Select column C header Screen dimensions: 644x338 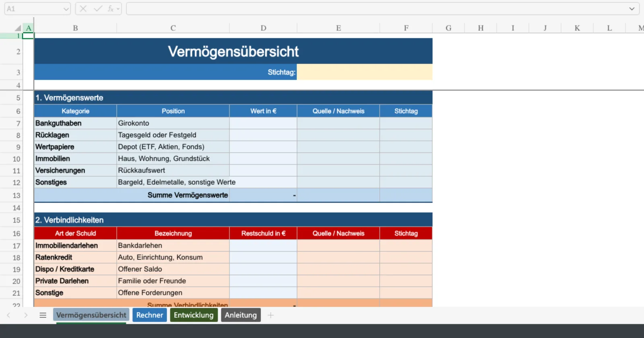click(x=173, y=28)
